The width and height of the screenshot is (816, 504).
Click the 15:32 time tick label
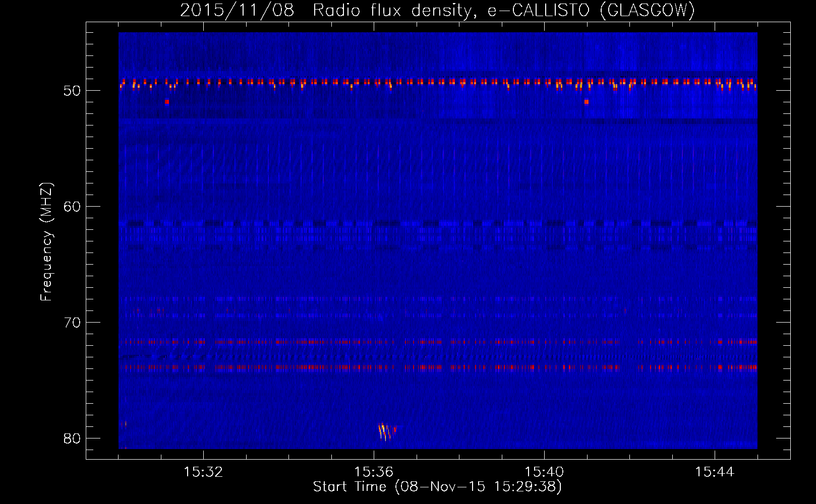coord(203,472)
